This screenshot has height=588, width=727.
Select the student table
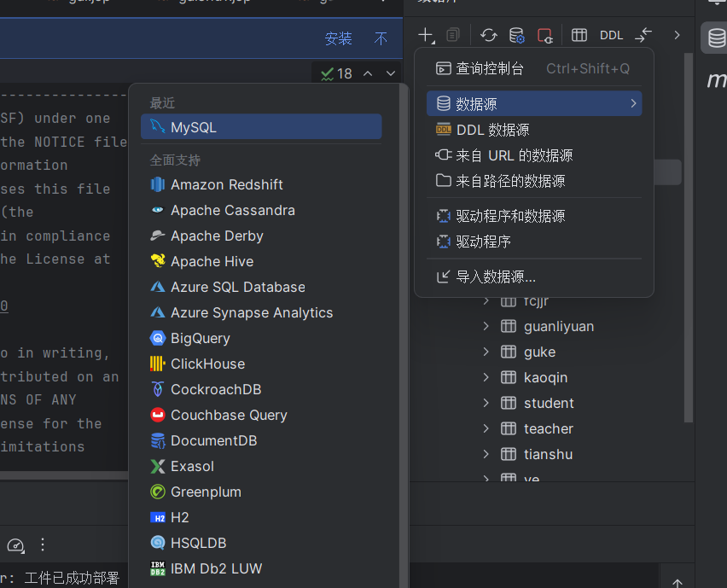click(549, 403)
